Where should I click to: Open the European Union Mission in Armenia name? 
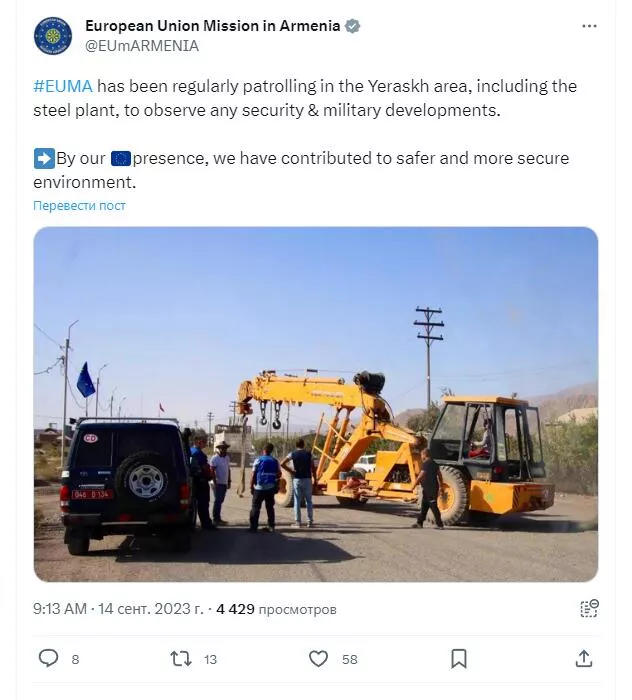(x=212, y=26)
